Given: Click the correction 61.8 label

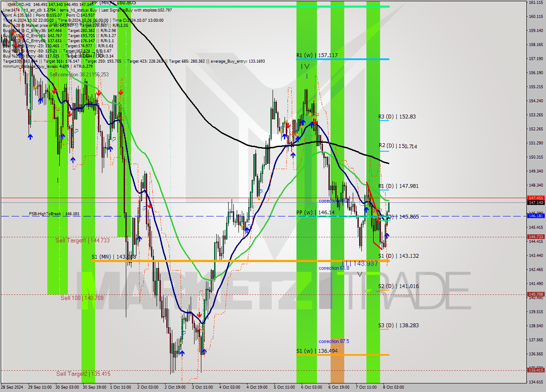Looking at the screenshot, I should [334, 268].
